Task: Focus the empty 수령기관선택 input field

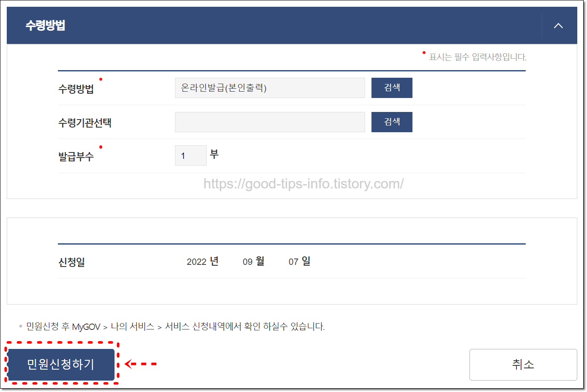Action: pyautogui.click(x=270, y=122)
